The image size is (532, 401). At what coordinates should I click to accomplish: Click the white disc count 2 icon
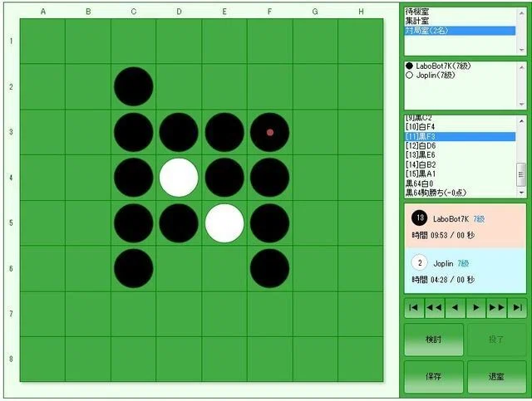[420, 262]
